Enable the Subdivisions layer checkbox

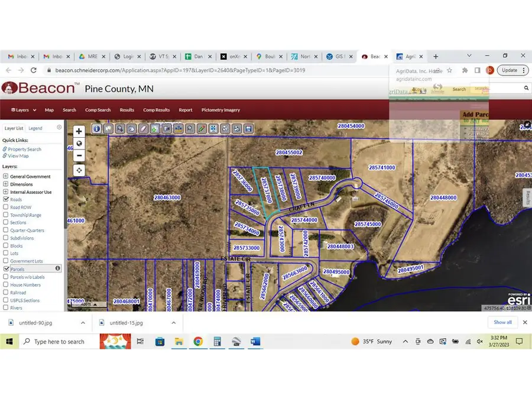click(6, 238)
